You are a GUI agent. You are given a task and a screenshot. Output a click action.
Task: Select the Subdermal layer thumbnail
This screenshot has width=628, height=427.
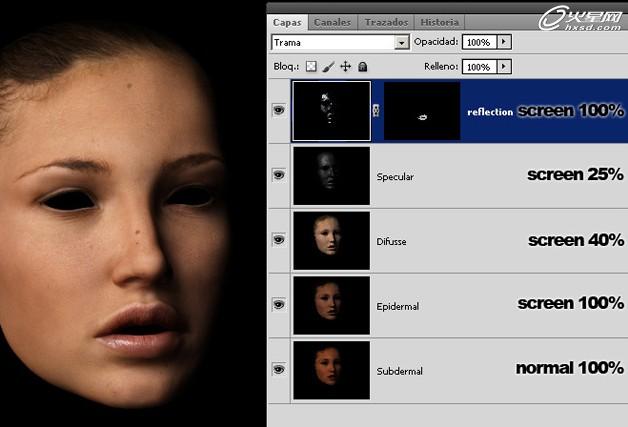[x=332, y=371]
